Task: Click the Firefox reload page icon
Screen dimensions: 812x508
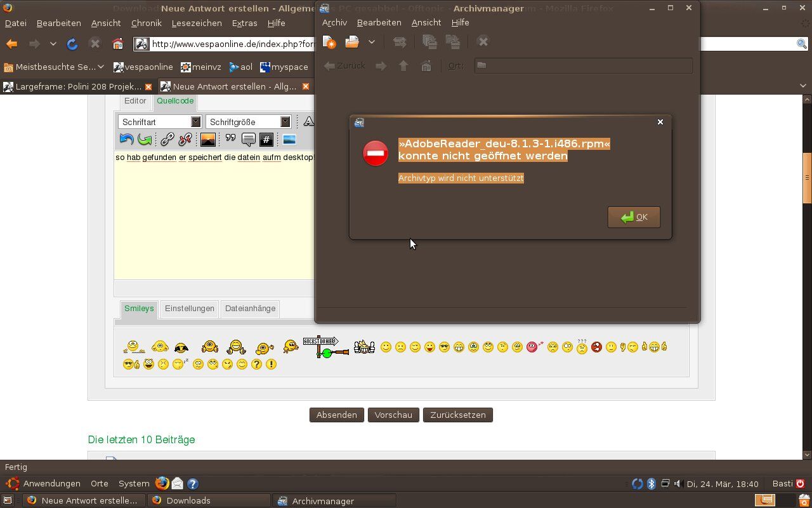Action: 72,44
